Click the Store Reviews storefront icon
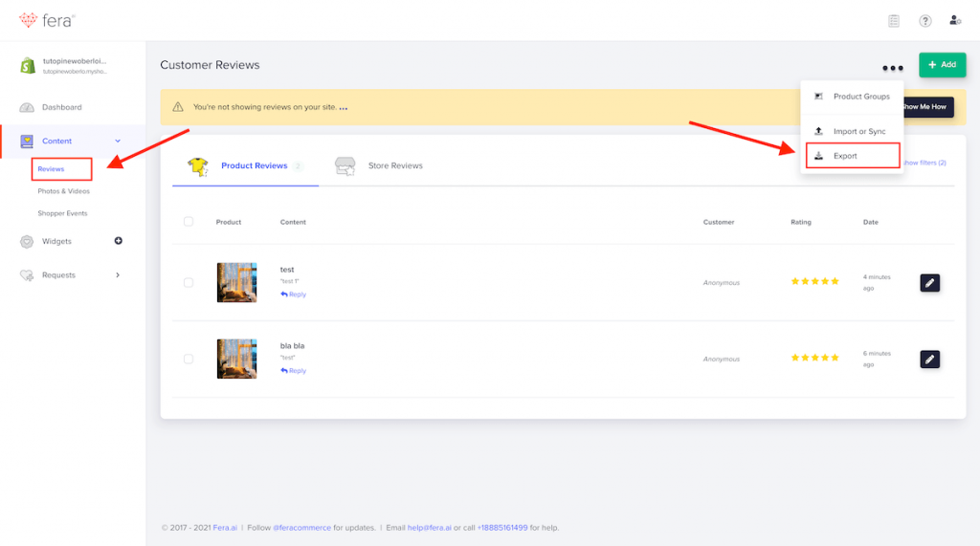The image size is (980, 546). point(345,165)
